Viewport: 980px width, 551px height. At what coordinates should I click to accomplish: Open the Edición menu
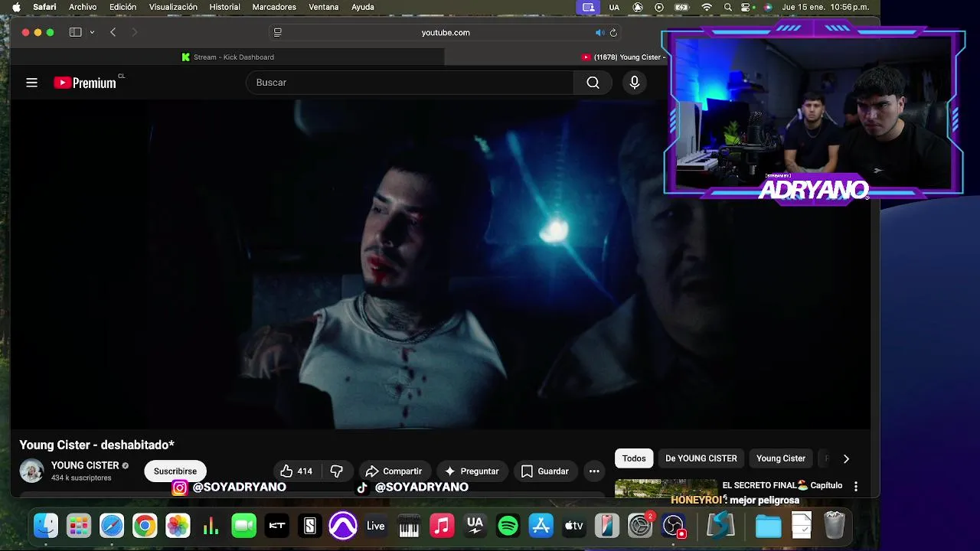coord(122,7)
